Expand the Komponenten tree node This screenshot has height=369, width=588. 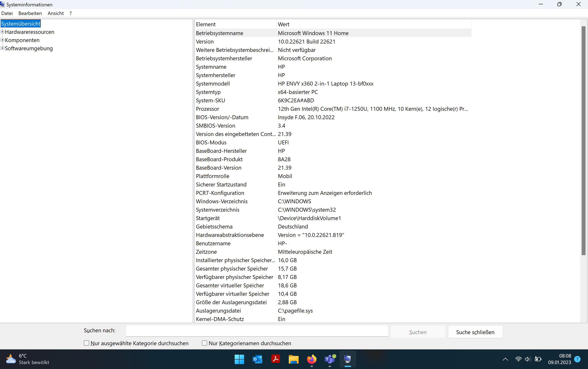[x=2, y=40]
